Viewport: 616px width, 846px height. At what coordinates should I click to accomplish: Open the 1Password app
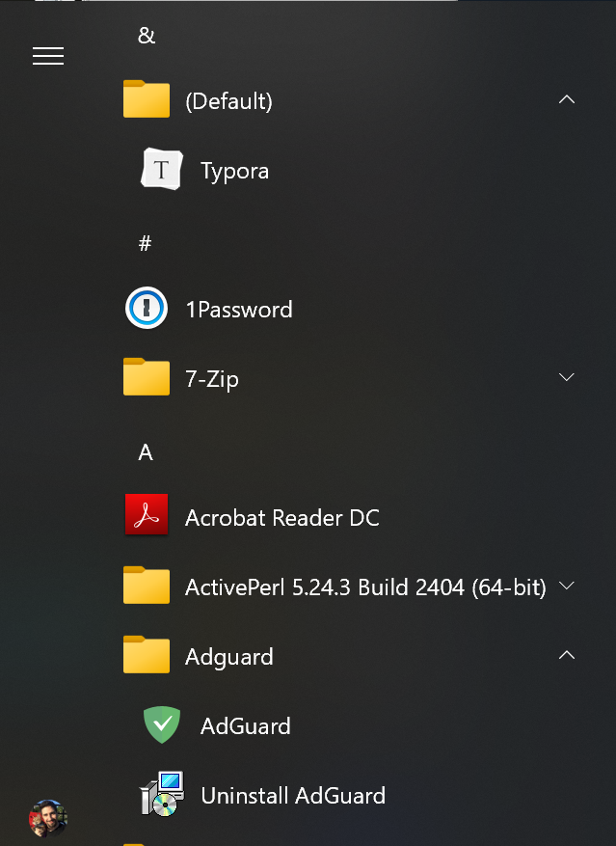(x=238, y=309)
